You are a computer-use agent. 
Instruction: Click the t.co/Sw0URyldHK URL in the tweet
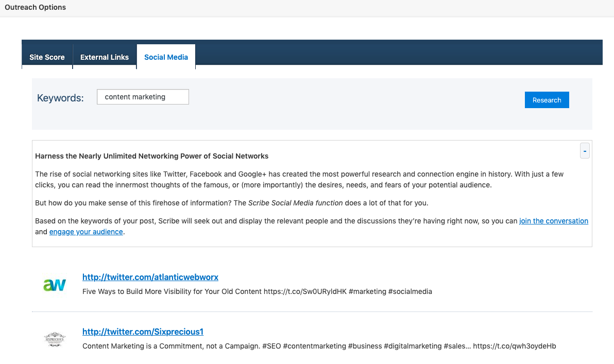pyautogui.click(x=304, y=291)
